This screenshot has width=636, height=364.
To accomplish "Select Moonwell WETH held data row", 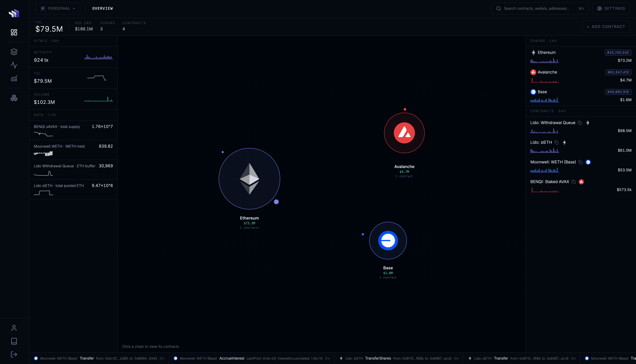I will [73, 150].
